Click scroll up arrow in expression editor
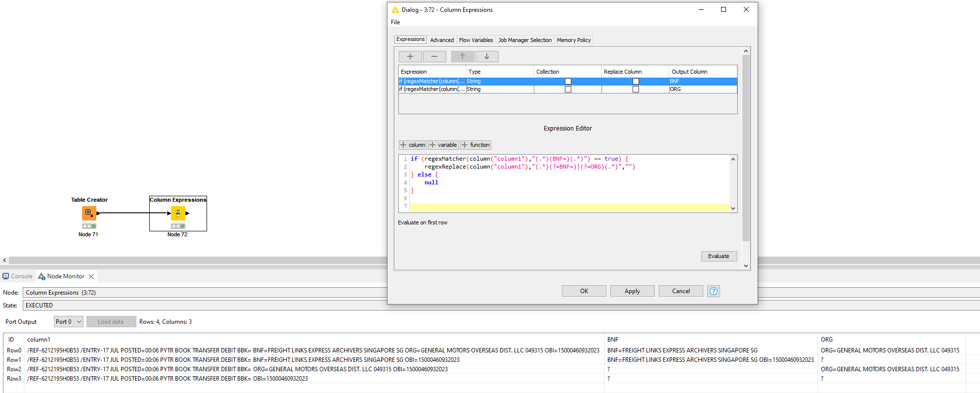Screen dimensions: 980x393 733,159
